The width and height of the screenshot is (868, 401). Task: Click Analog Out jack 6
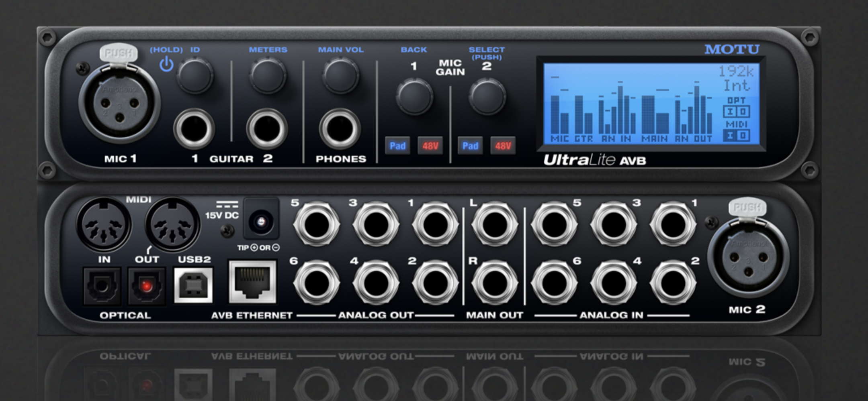coord(317,283)
